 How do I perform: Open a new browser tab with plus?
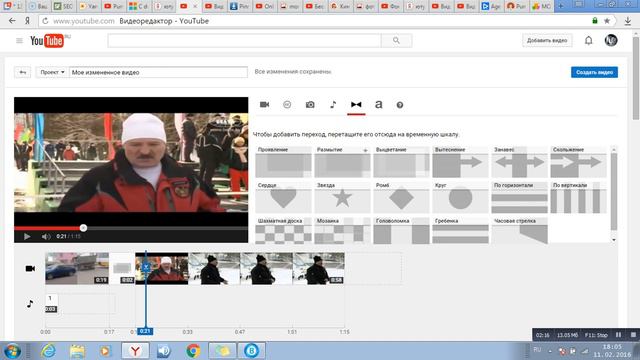561,6
